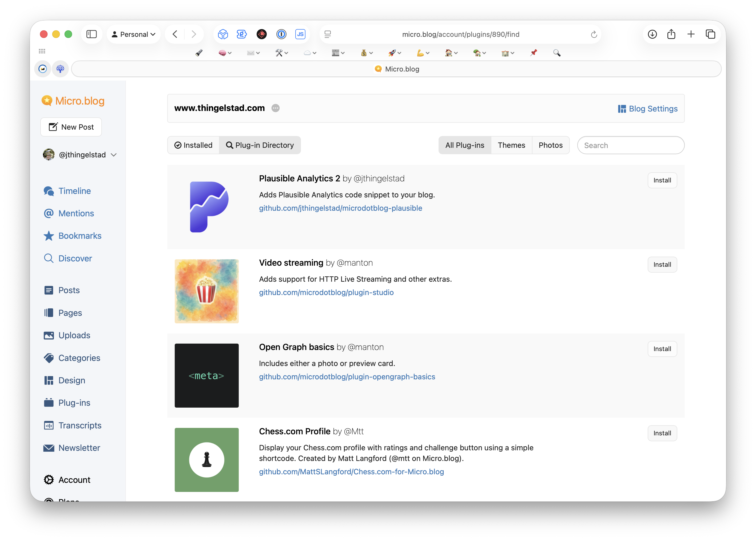Click the plug-in Search field

tap(630, 145)
